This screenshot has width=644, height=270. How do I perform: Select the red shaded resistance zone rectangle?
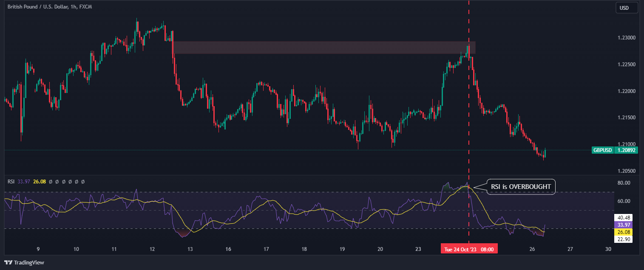(x=323, y=48)
